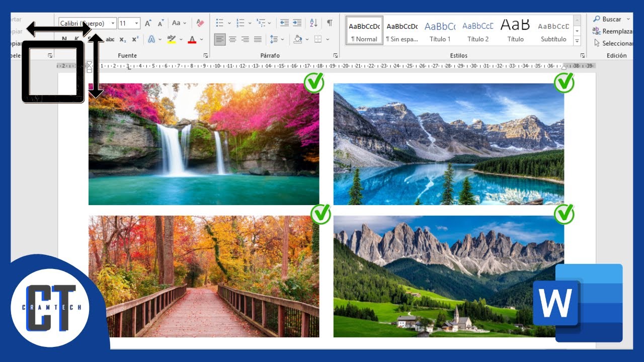Clear all formatting with the eraser icon
This screenshot has height=362, width=644.
(x=200, y=23)
